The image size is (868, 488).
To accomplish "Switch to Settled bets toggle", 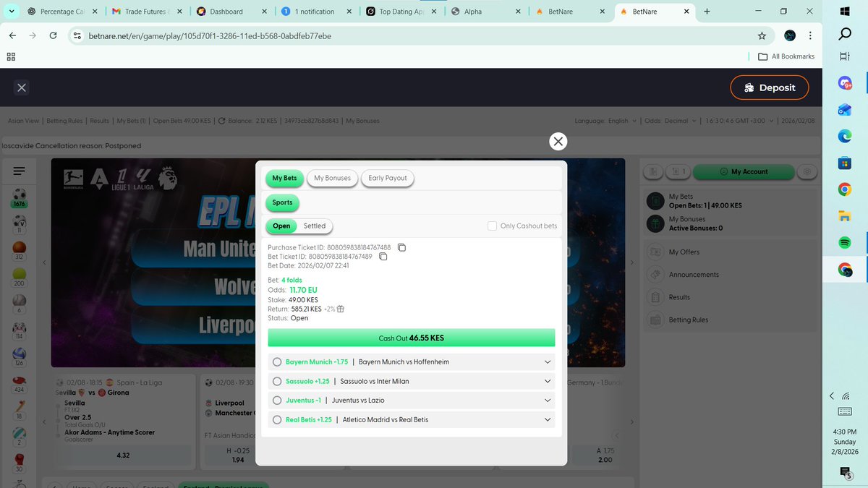I will point(315,226).
